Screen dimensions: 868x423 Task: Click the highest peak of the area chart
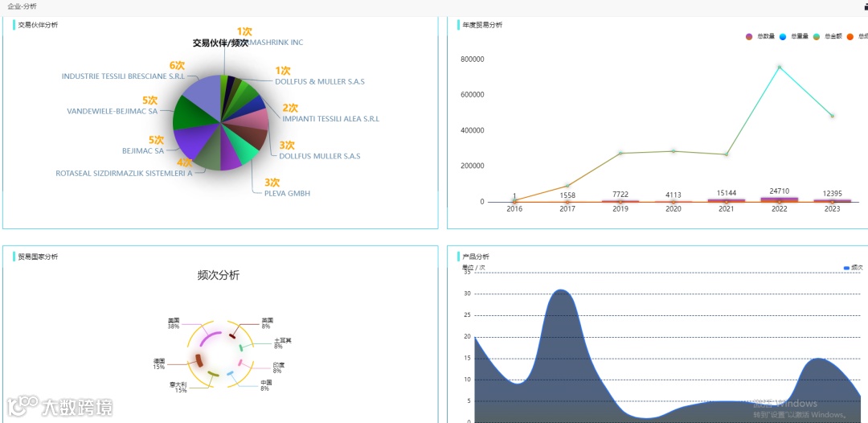pyautogui.click(x=561, y=290)
